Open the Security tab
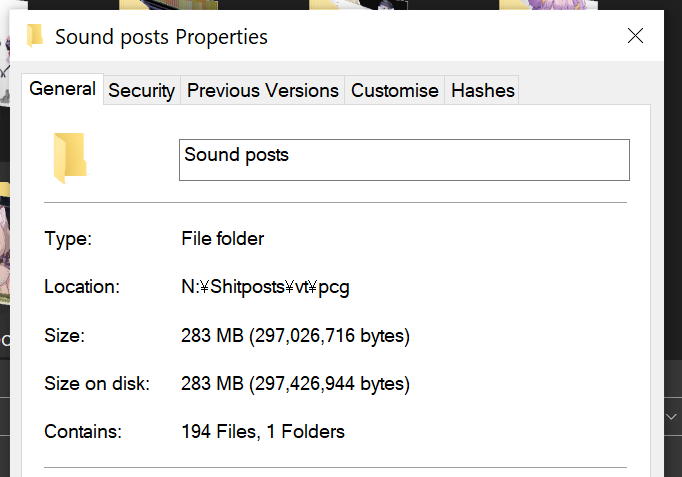This screenshot has width=682, height=477. pyautogui.click(x=141, y=91)
